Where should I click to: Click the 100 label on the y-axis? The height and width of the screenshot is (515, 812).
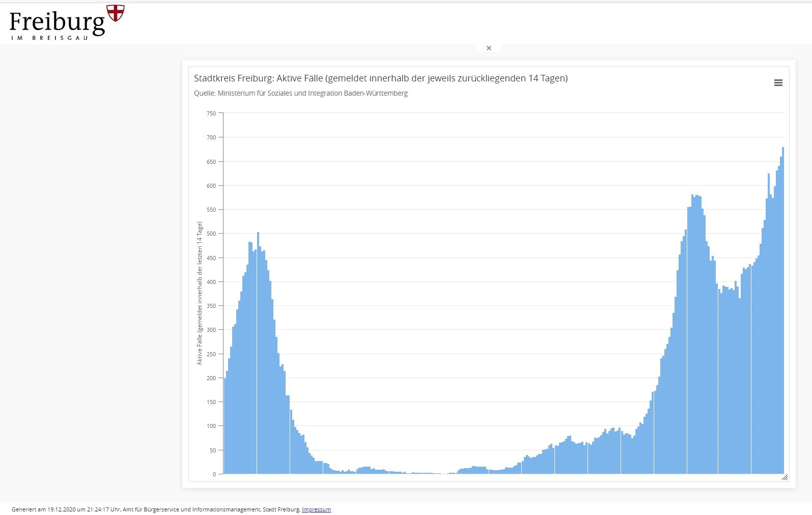point(211,426)
